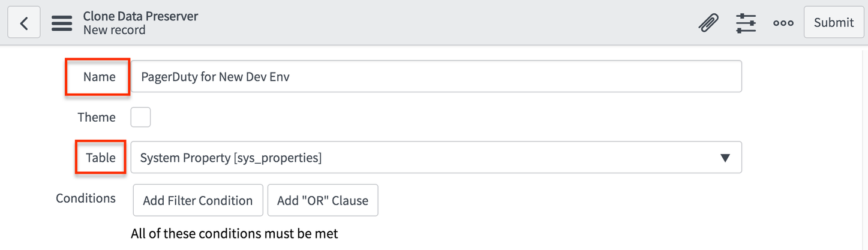Select the "All of these conditions must be met" text
This screenshot has height=250, width=868.
[235, 233]
